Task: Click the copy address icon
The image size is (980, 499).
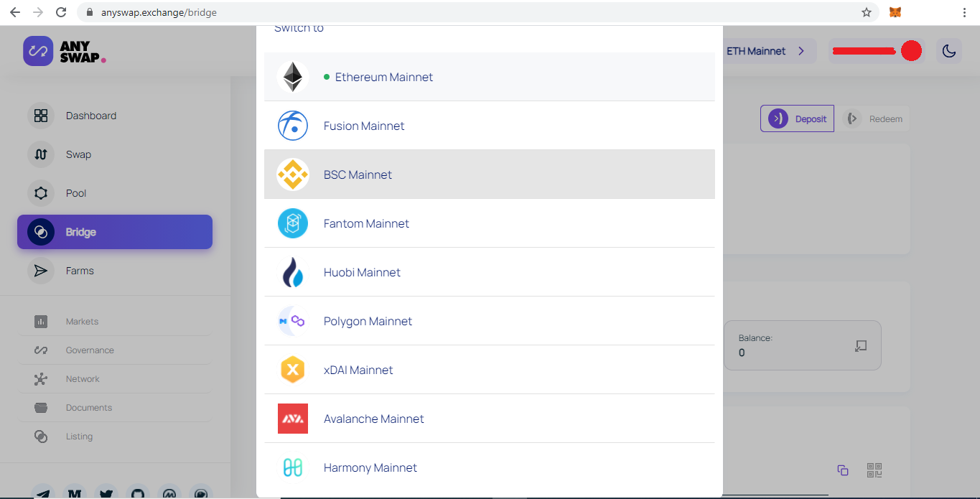Action: 843,470
